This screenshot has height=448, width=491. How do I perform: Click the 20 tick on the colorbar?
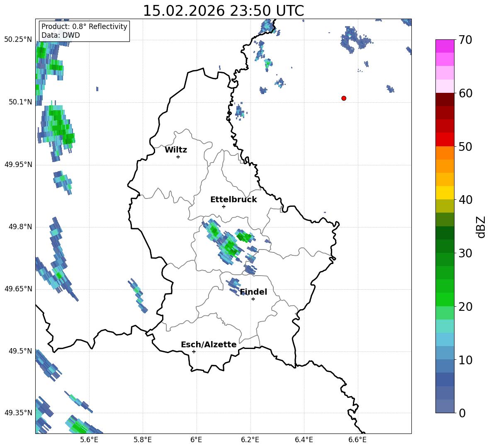(x=465, y=307)
